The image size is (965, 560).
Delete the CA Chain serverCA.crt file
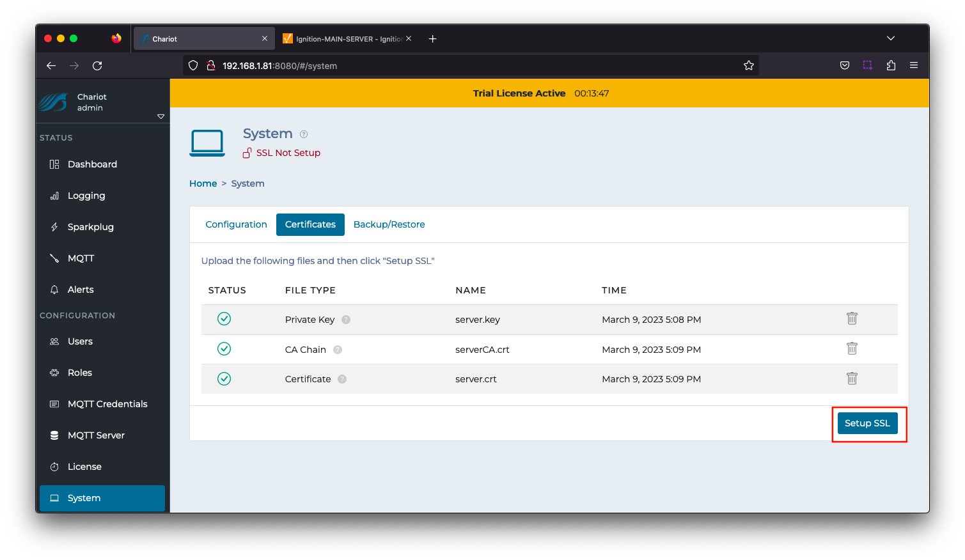(x=852, y=348)
